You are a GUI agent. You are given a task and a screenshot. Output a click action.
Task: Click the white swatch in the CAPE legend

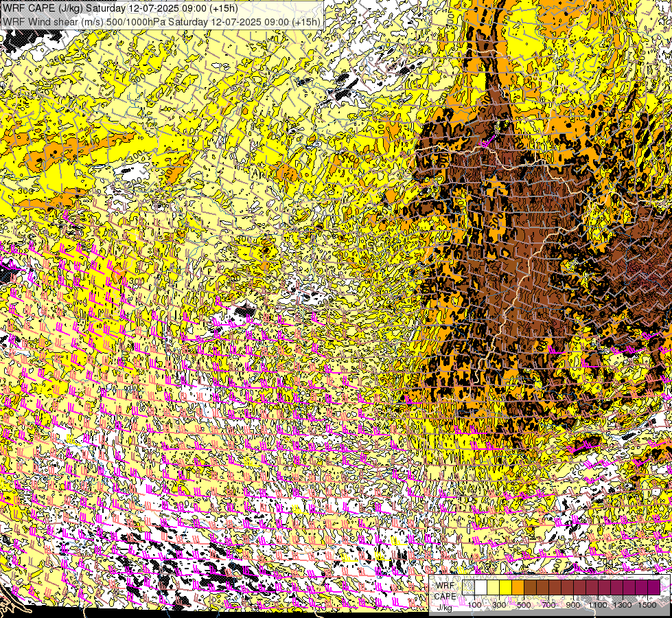pos(481,587)
